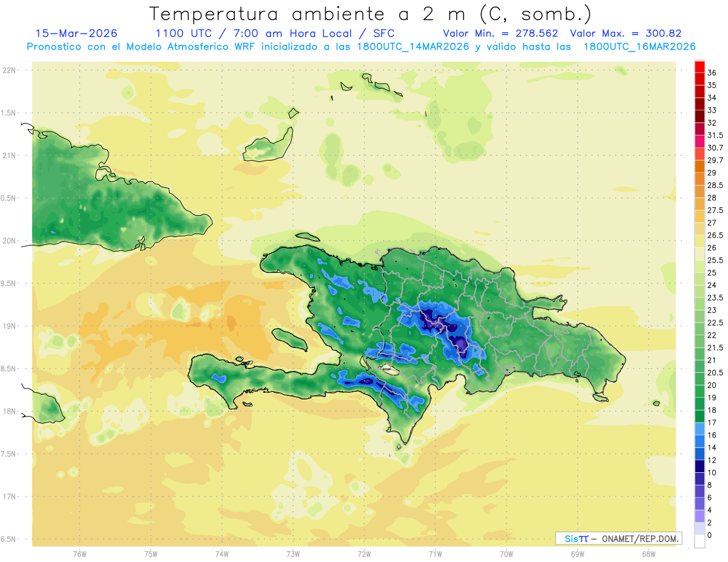Viewport: 728px width, 562px height.
Task: Click the legend value '25.5'
Action: [715, 260]
